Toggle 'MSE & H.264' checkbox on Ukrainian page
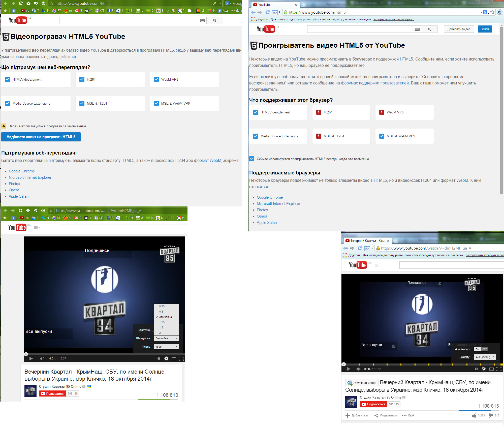Screen dimensions: 504x425 [82, 103]
